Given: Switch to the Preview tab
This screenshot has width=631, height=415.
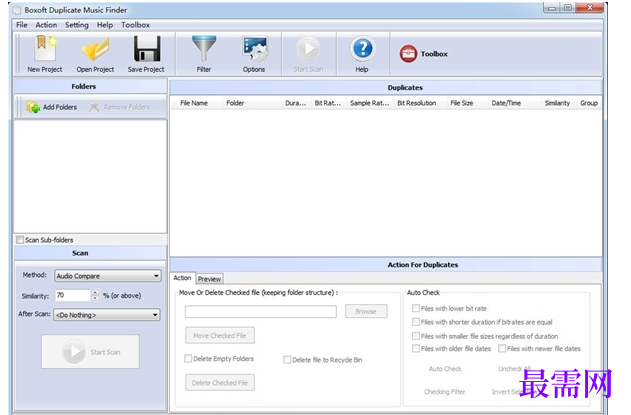Looking at the screenshot, I should [209, 279].
